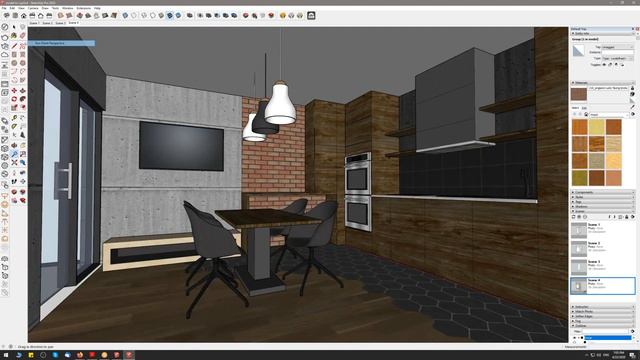Pick the gray-brown wood swatch

coord(597,161)
